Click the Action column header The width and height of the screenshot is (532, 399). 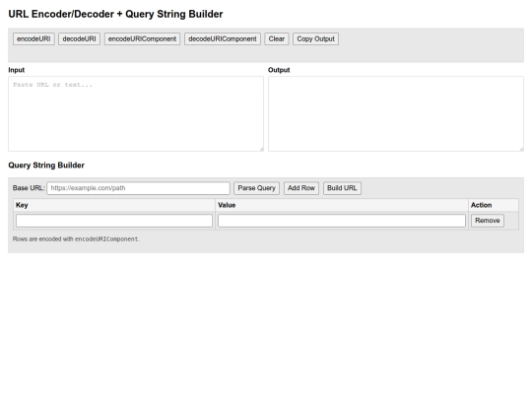click(x=494, y=205)
